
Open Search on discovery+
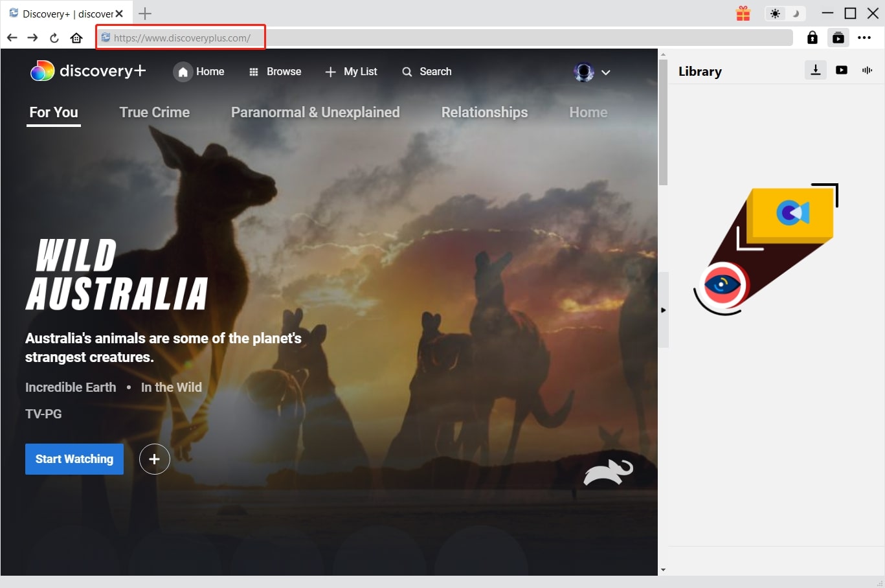click(x=427, y=71)
